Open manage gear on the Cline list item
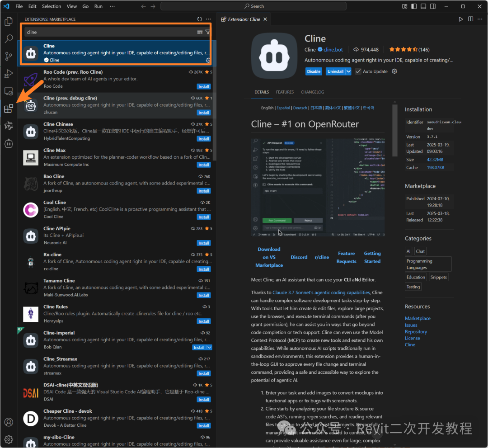Viewport: 488px width, 448px height. [208, 60]
